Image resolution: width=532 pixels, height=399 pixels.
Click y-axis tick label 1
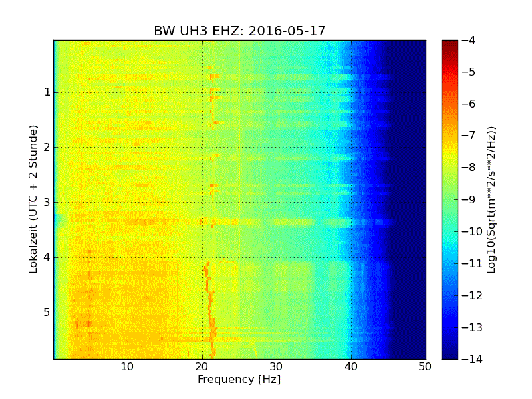(x=47, y=92)
